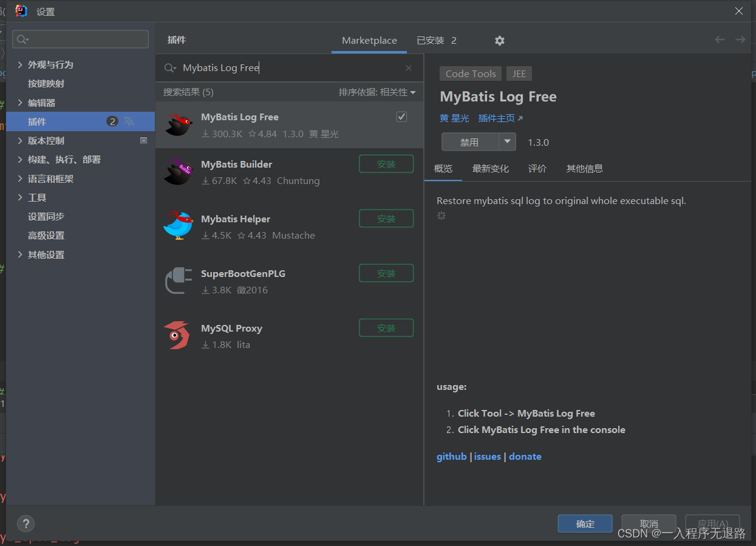This screenshot has width=756, height=546.
Task: Open the github link for the plugin
Action: [451, 456]
